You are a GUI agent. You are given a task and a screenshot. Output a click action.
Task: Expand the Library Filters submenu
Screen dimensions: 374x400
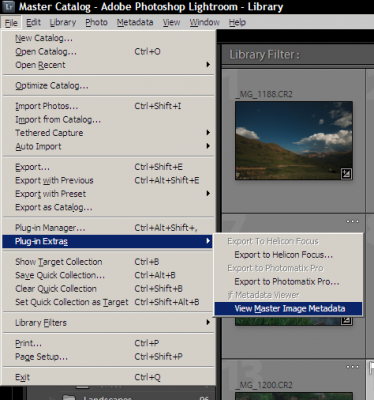pyautogui.click(x=109, y=323)
